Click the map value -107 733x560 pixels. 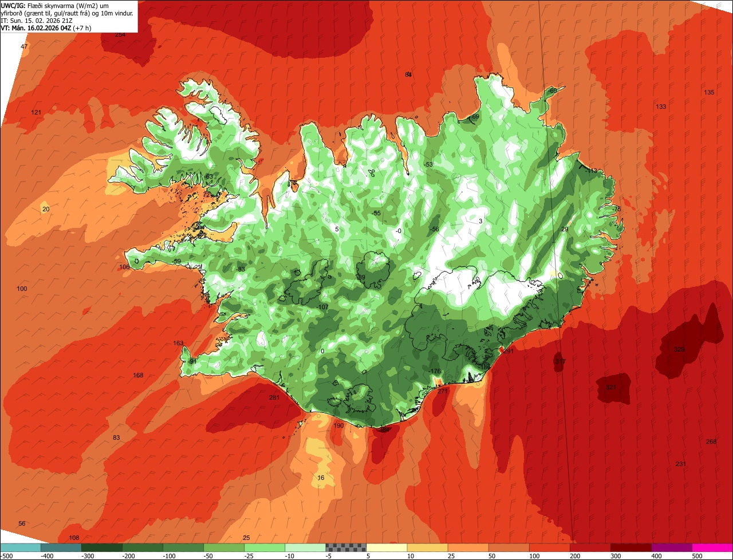click(322, 307)
